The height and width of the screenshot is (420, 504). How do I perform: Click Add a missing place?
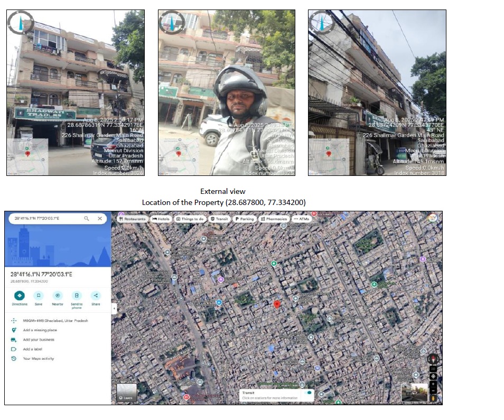point(39,330)
